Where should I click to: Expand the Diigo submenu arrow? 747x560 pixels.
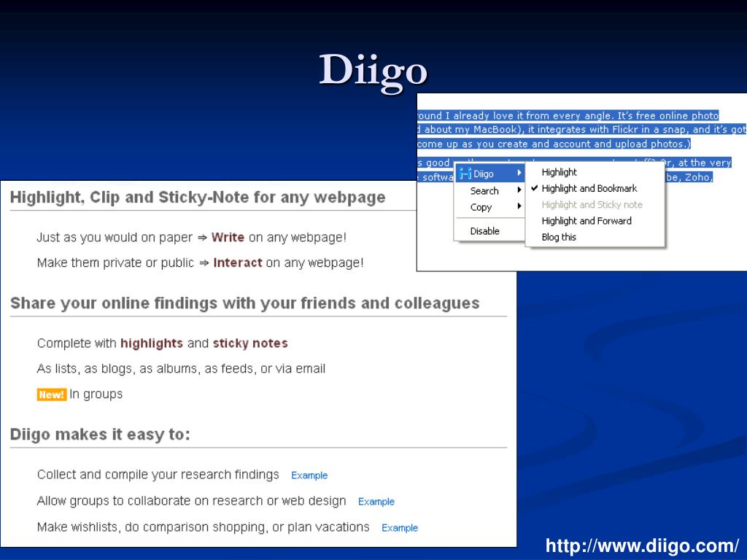pos(519,174)
